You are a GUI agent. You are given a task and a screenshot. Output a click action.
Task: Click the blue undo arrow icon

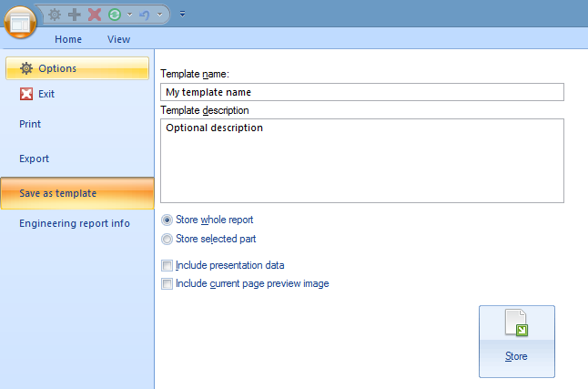pyautogui.click(x=145, y=15)
